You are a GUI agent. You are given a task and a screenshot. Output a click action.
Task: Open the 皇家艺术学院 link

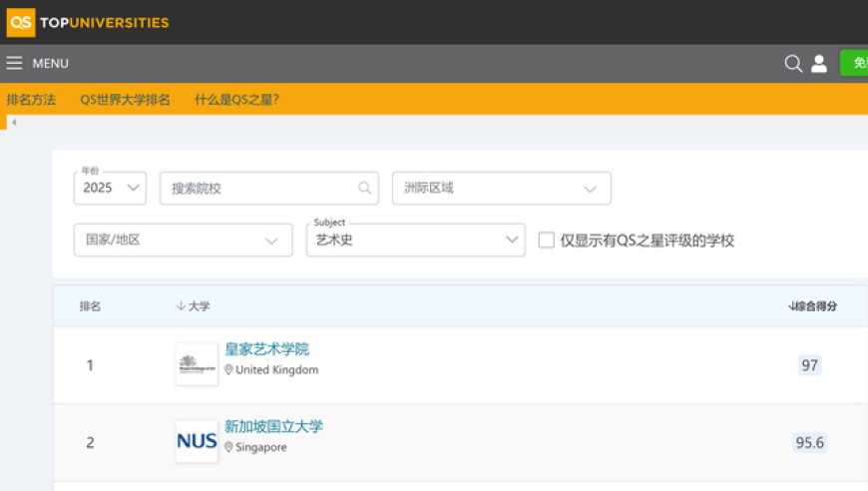pyautogui.click(x=266, y=349)
